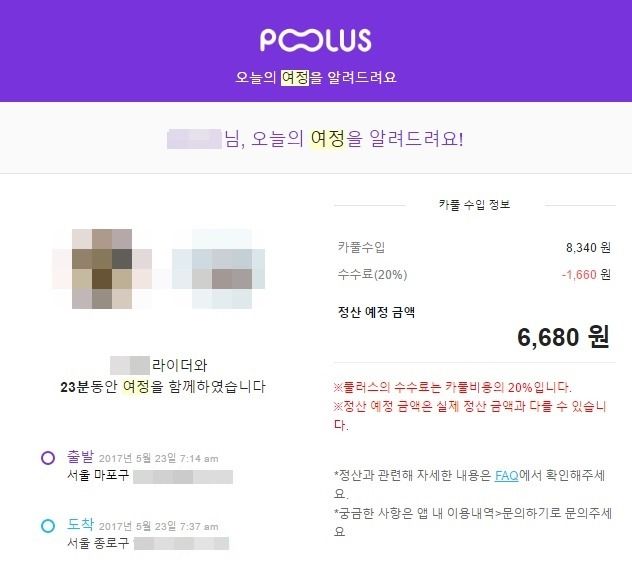This screenshot has width=632, height=581.
Task: Click the 도착 arrival label
Action: [x=80, y=525]
